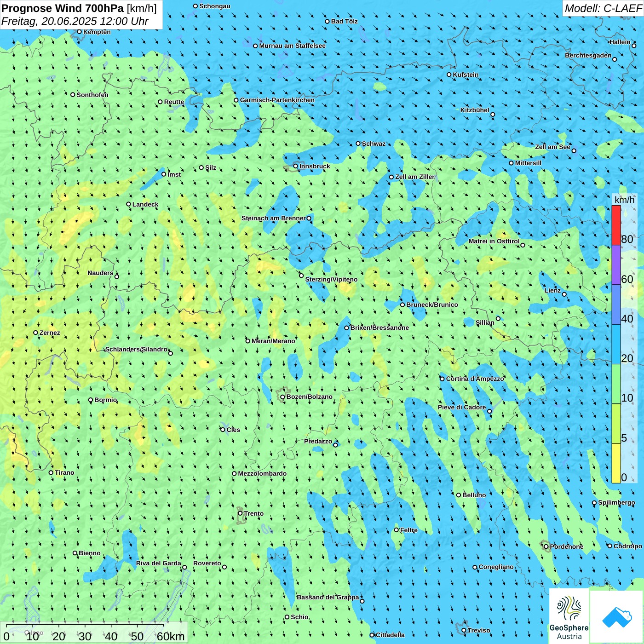Click the Sonthofen city label
Viewport: 644px width, 644px height.
(x=92, y=95)
